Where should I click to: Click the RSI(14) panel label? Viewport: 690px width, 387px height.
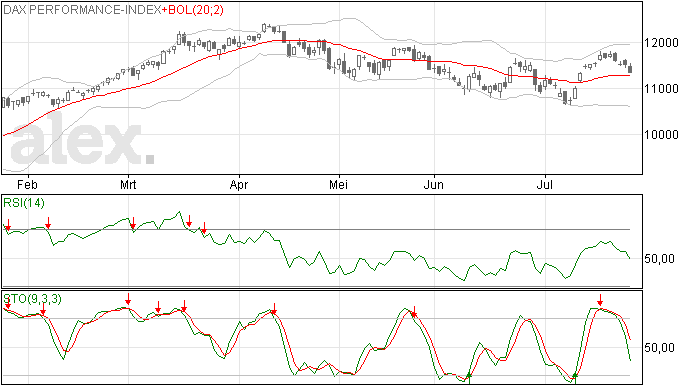[x=24, y=203]
